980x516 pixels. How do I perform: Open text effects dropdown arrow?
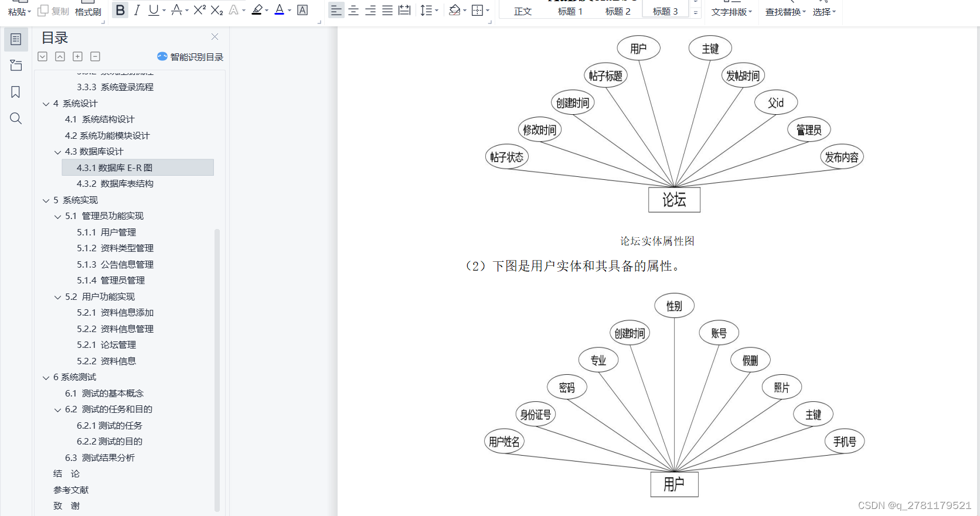point(244,11)
